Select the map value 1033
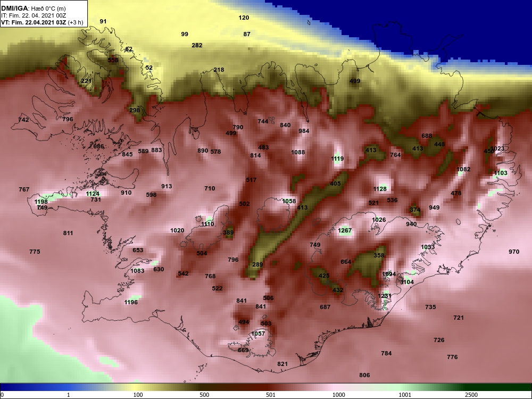Screen dimensions: 532x399 [428, 247]
